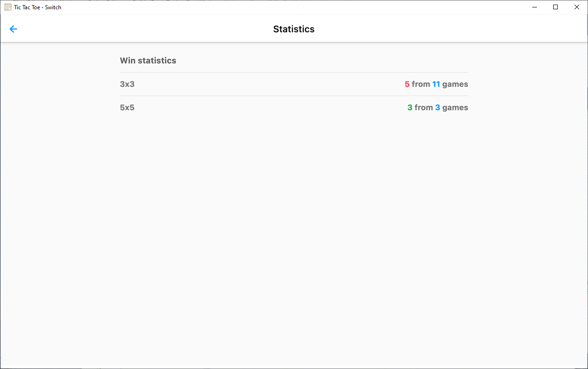588x369 pixels.
Task: Click the Tic Tac Toe app icon
Action: coord(8,7)
